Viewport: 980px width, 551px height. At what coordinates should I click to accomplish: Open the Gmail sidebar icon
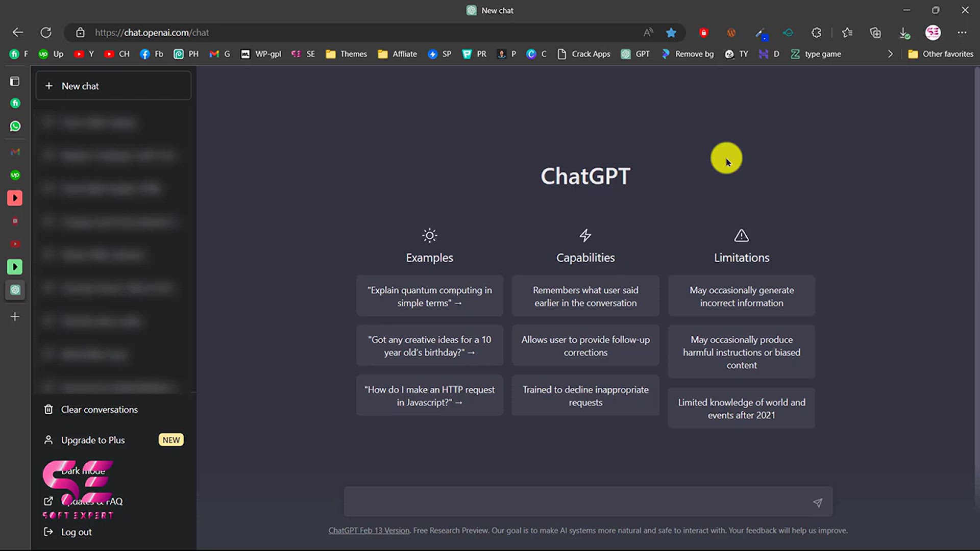click(15, 152)
